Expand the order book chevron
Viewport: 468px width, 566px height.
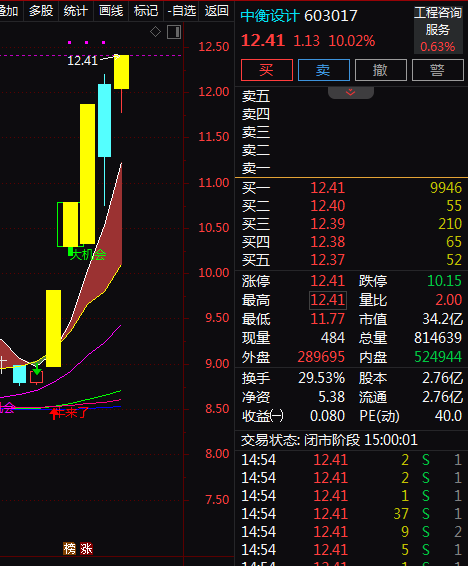[351, 92]
